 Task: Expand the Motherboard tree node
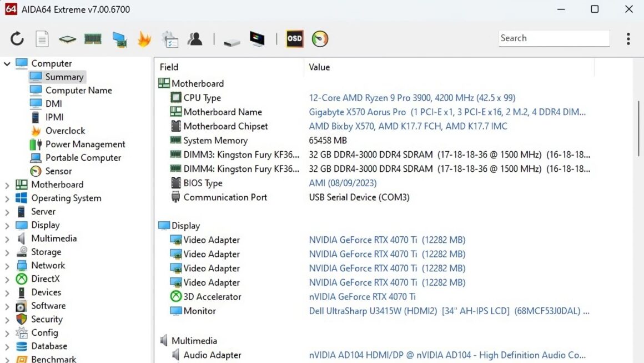[x=7, y=185]
